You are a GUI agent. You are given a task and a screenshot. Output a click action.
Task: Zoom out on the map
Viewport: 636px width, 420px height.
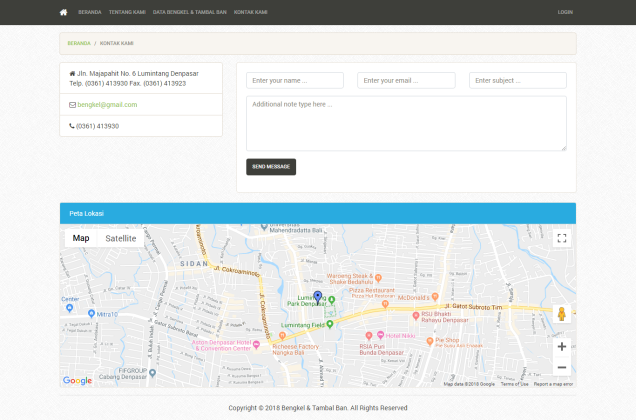click(x=561, y=367)
